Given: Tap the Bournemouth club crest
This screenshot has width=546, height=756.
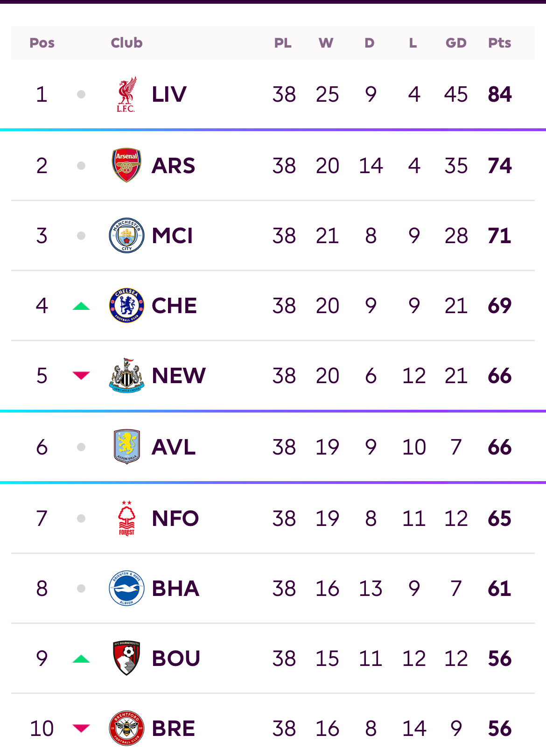Looking at the screenshot, I should point(126,658).
